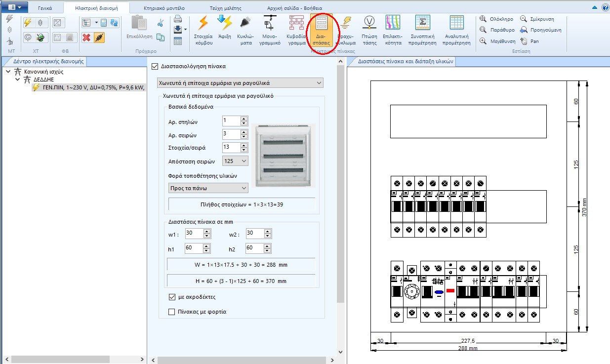Screen dimensions: 610x364
Task: Click the Επιλεκτικότητα icon
Action: coord(394,30)
